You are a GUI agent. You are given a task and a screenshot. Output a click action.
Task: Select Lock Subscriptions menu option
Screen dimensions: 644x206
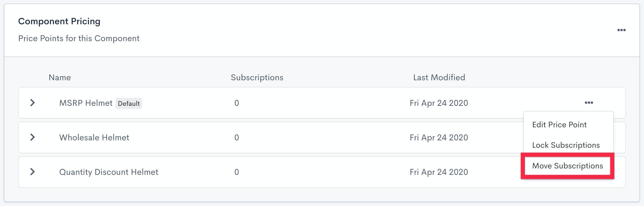coord(566,145)
